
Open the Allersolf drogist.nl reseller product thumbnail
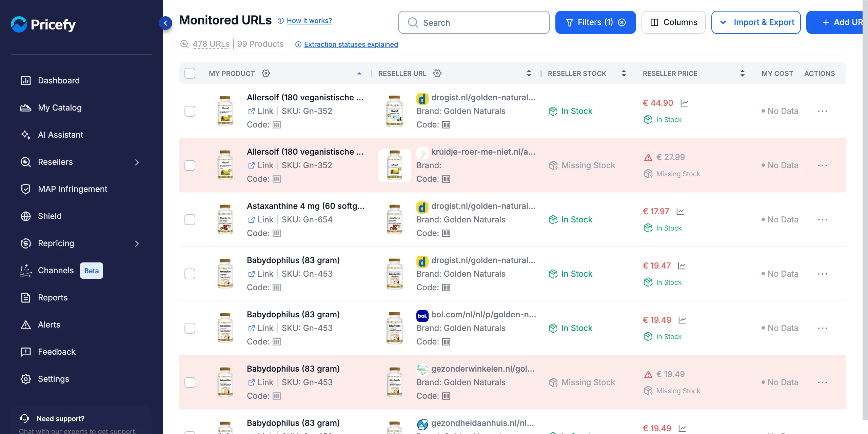(x=395, y=111)
